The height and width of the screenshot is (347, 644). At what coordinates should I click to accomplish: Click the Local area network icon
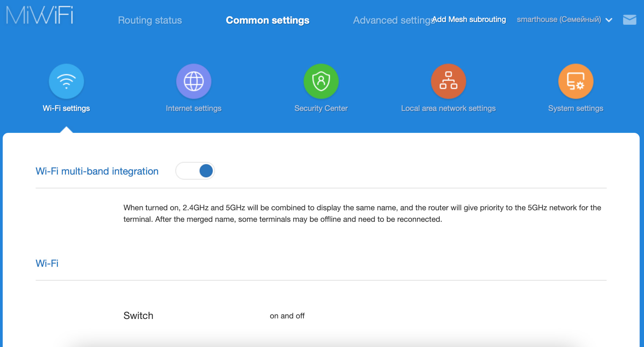[448, 81]
